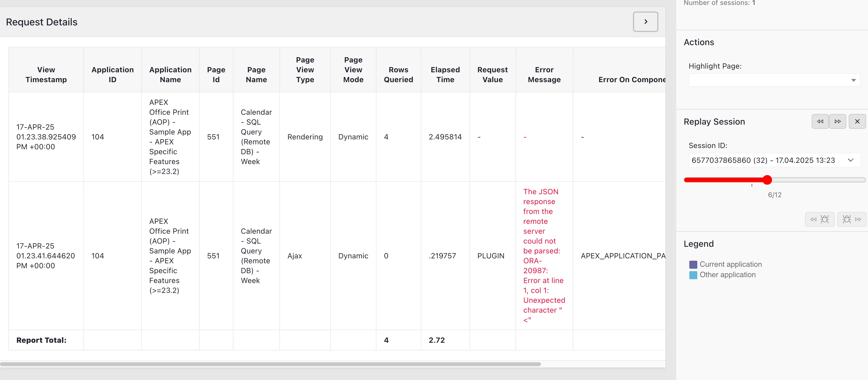
Task: Sort by the Application Name column header
Action: (x=170, y=74)
